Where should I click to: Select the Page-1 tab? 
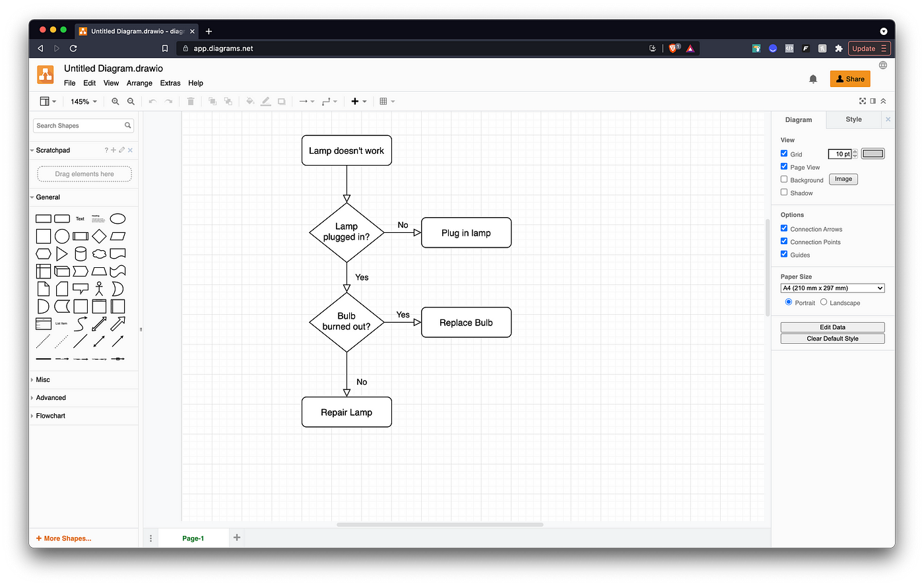coord(193,538)
